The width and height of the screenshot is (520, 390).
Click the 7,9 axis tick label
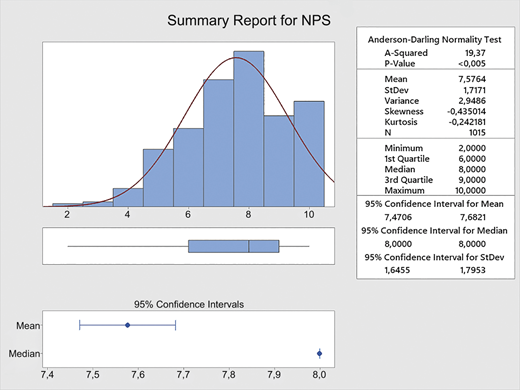pos(274,375)
